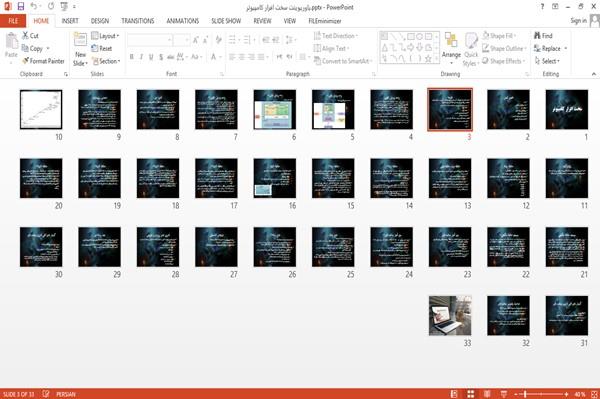Collapse the ribbon with the chevron
Viewport: 600px width, 399px height.
click(x=594, y=74)
